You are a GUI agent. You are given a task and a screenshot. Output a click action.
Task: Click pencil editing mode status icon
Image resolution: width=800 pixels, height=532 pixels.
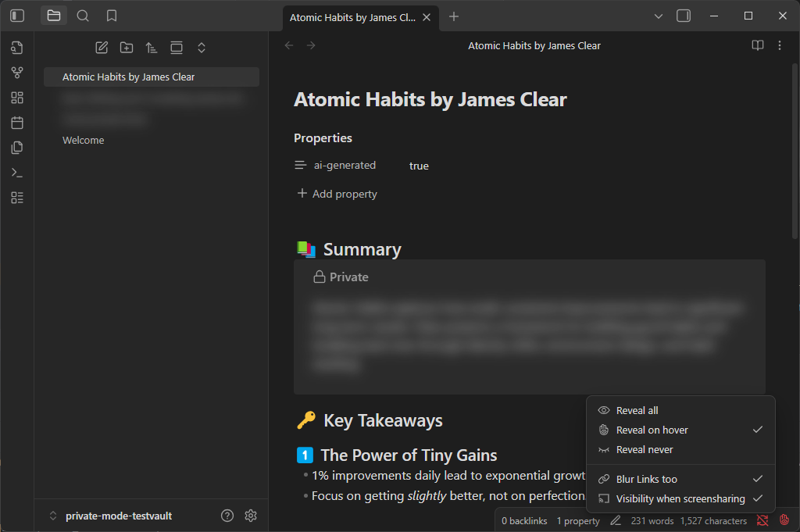tap(616, 520)
